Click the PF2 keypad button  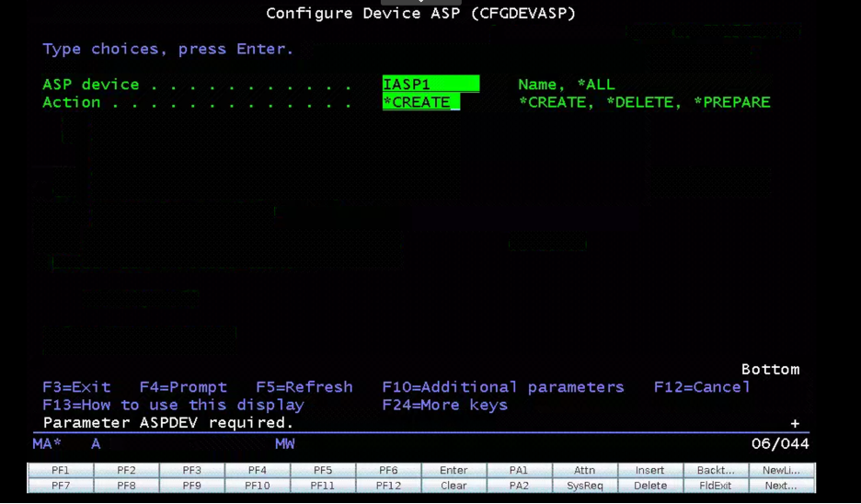point(126,470)
